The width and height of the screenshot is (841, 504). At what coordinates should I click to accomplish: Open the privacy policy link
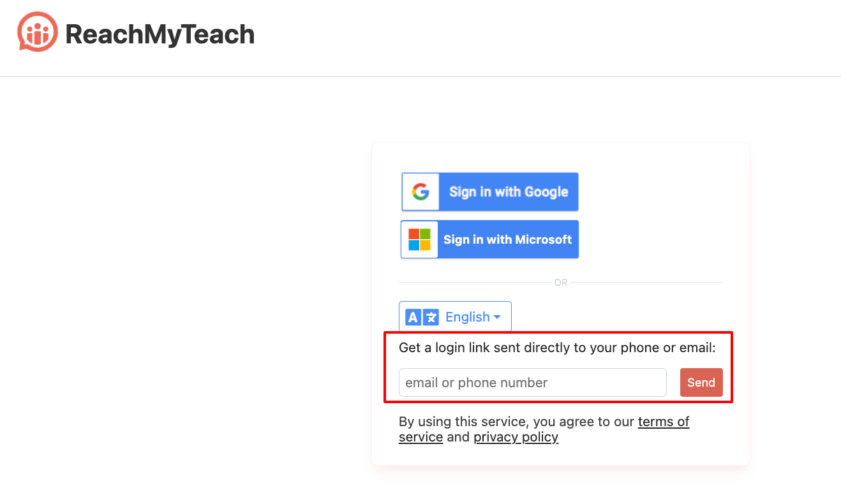click(x=516, y=437)
